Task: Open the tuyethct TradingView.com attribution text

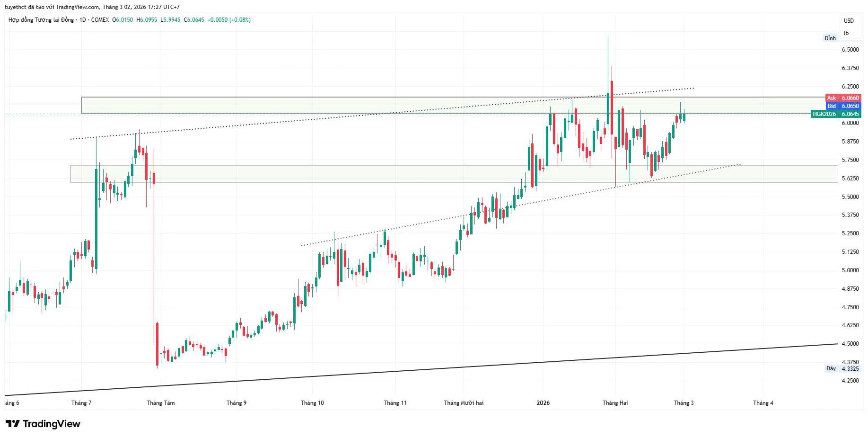Action: [92, 7]
